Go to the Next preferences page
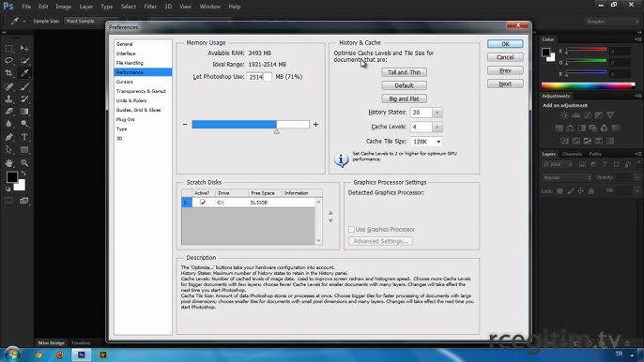Viewport: 644px width, 362px height. (505, 83)
